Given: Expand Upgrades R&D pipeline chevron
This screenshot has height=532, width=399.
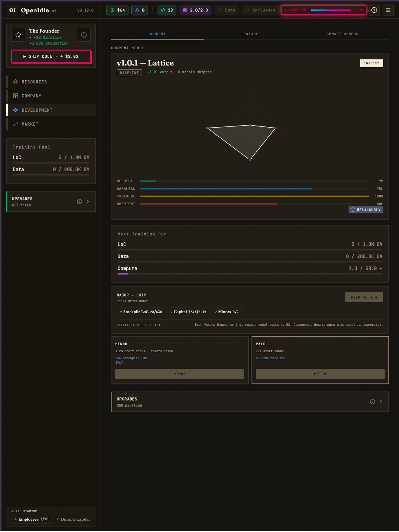Looking at the screenshot, I should click(x=381, y=402).
